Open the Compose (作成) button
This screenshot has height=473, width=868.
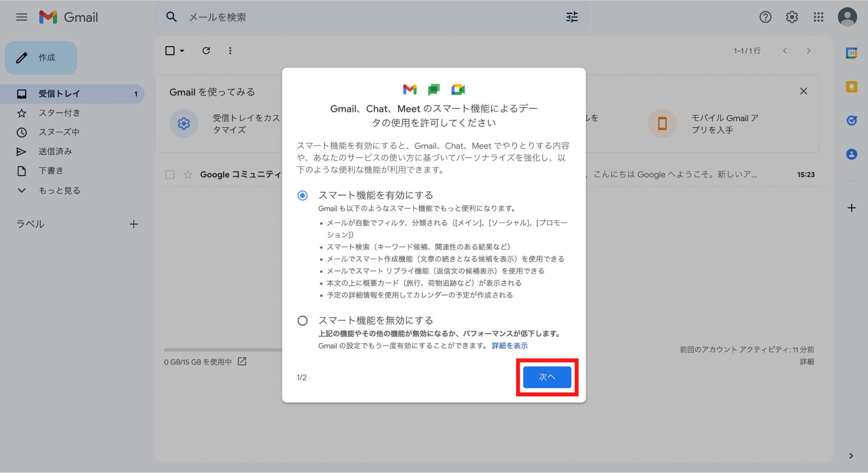coord(40,58)
